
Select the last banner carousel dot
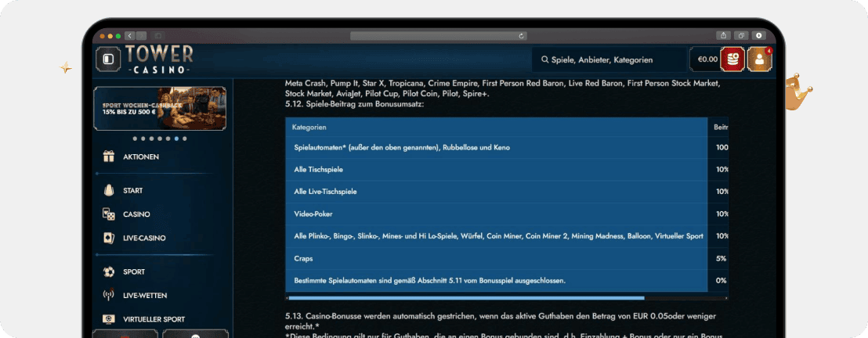click(x=185, y=138)
